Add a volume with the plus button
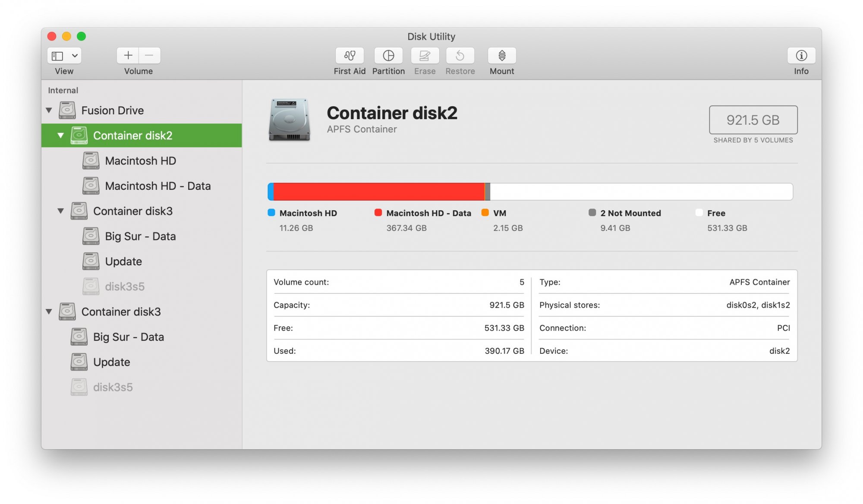The height and width of the screenshot is (504, 863). click(x=128, y=56)
